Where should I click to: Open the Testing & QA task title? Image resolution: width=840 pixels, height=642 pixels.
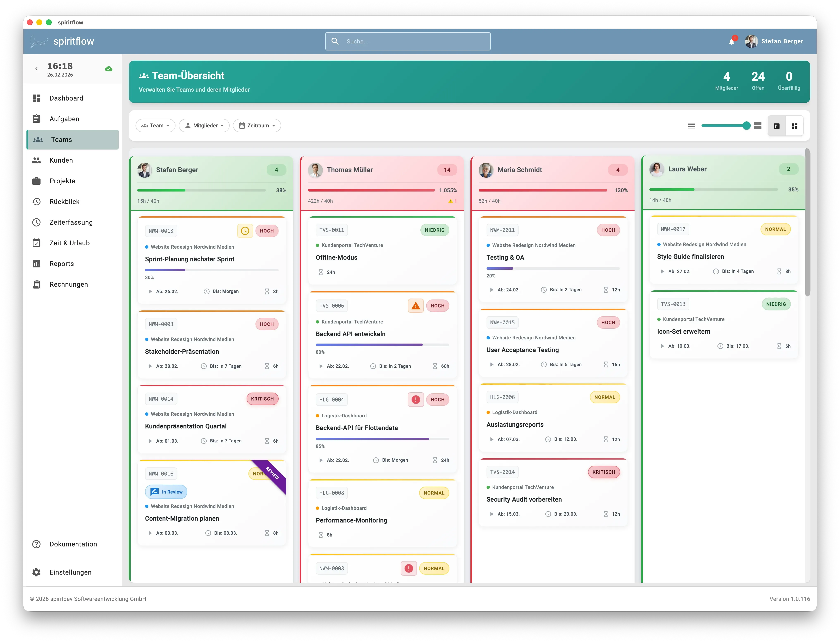click(x=505, y=258)
